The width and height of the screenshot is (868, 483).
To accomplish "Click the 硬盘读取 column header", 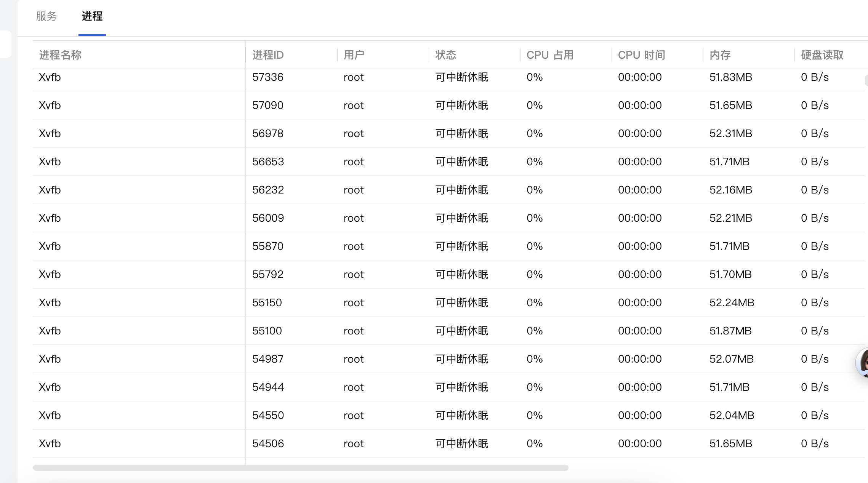I will point(822,55).
